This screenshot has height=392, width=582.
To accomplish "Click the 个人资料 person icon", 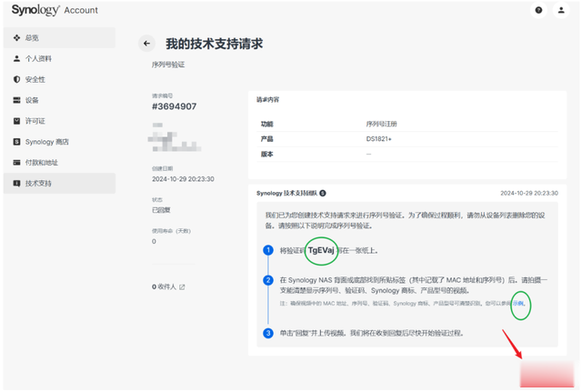I will 16,58.
